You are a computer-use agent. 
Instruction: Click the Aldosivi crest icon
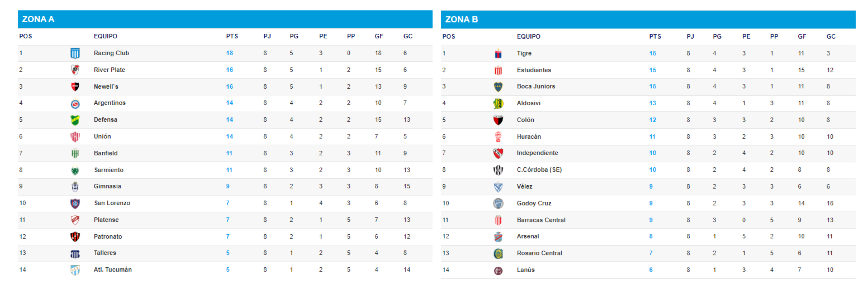498,103
